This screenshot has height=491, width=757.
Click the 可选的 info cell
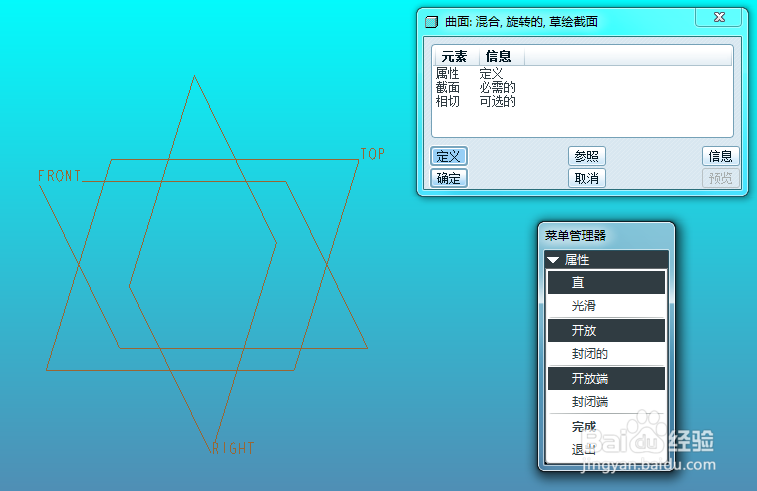point(497,101)
